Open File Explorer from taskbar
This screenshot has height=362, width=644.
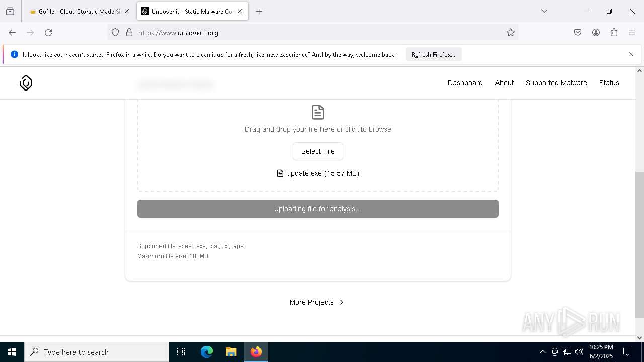click(231, 352)
